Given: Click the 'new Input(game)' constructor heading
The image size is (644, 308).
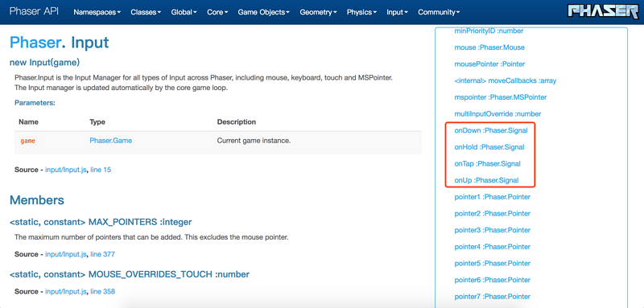Looking at the screenshot, I should 44,63.
